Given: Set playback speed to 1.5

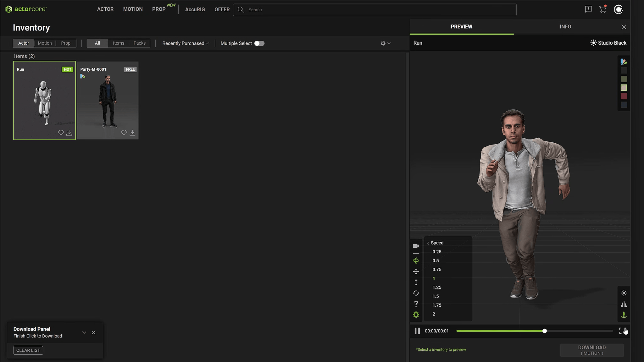Looking at the screenshot, I should tap(436, 296).
